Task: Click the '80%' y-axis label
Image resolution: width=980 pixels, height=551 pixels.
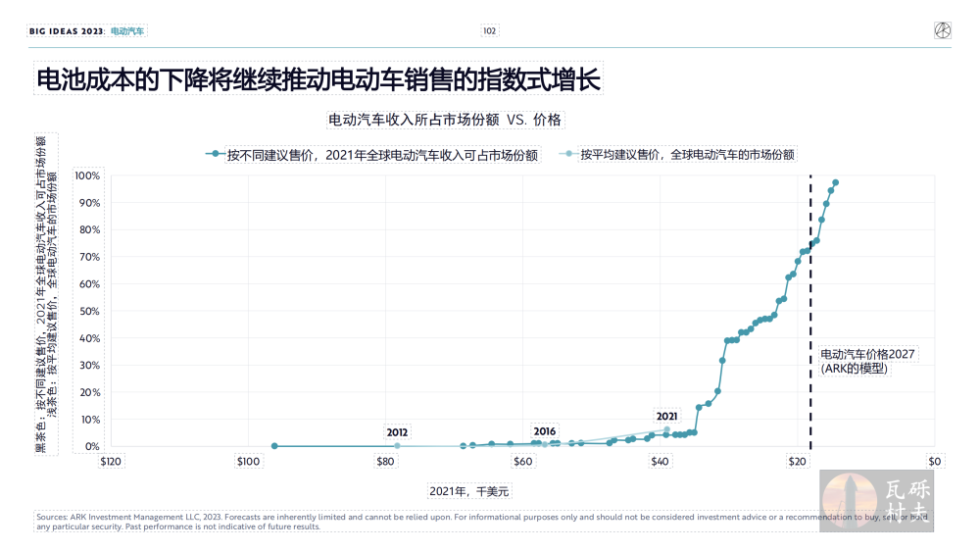Action: coord(89,229)
